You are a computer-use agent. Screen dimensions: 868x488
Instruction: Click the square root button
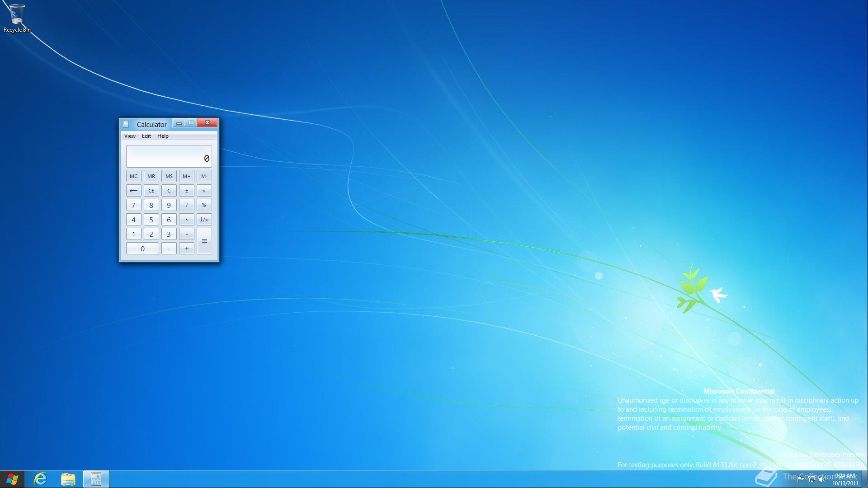click(x=204, y=191)
